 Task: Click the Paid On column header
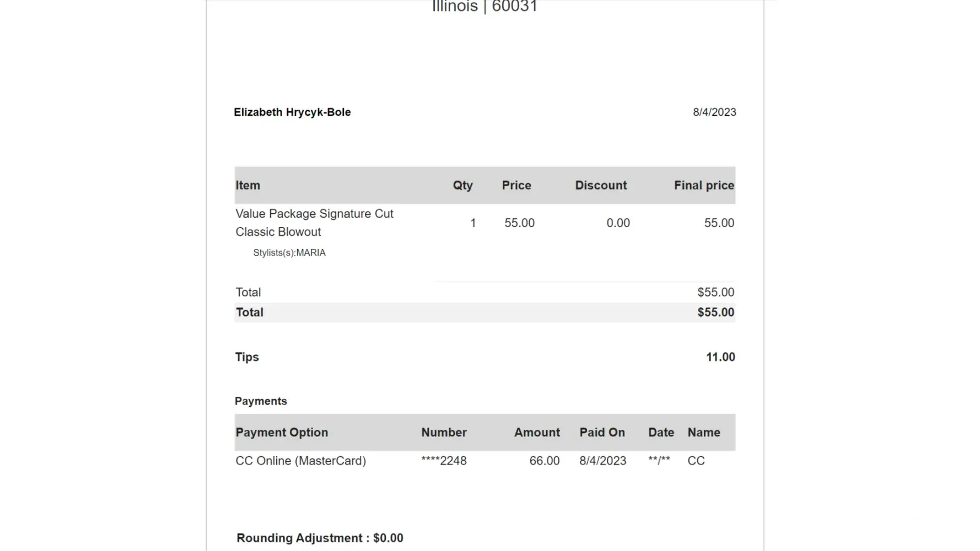[x=602, y=433]
